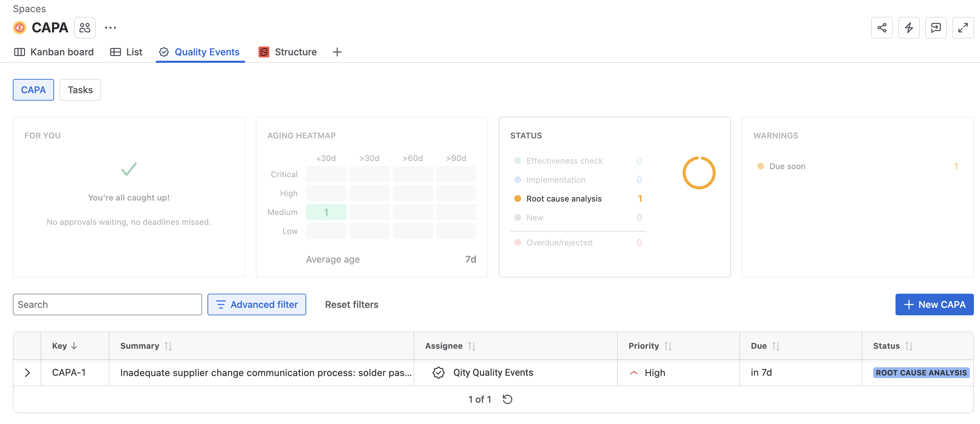Click the share icon button
Screen dimensions: 980x424
point(882,28)
